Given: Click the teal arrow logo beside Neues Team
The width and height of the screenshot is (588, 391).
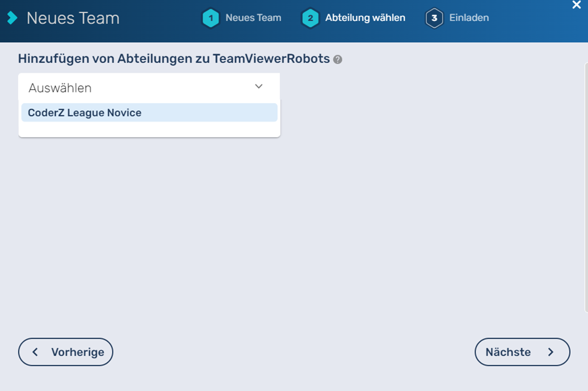Looking at the screenshot, I should click(12, 18).
